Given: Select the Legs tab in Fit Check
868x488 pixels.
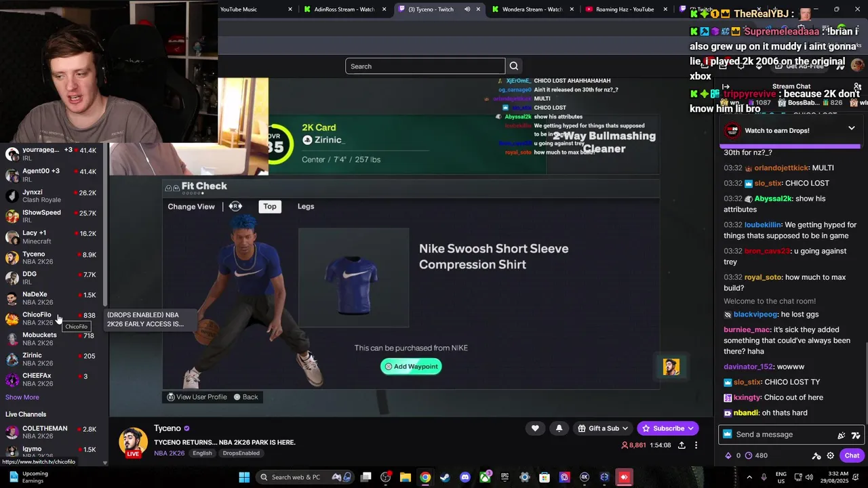Looking at the screenshot, I should (306, 206).
